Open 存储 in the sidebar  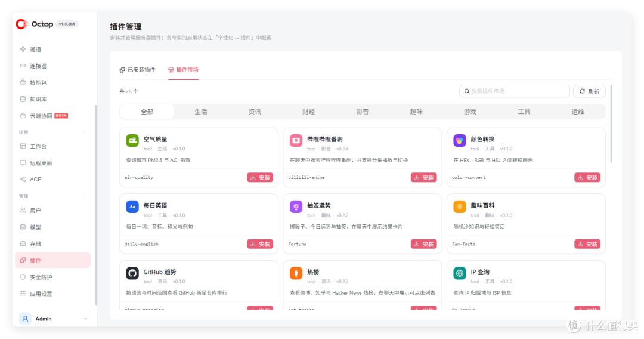click(52, 244)
